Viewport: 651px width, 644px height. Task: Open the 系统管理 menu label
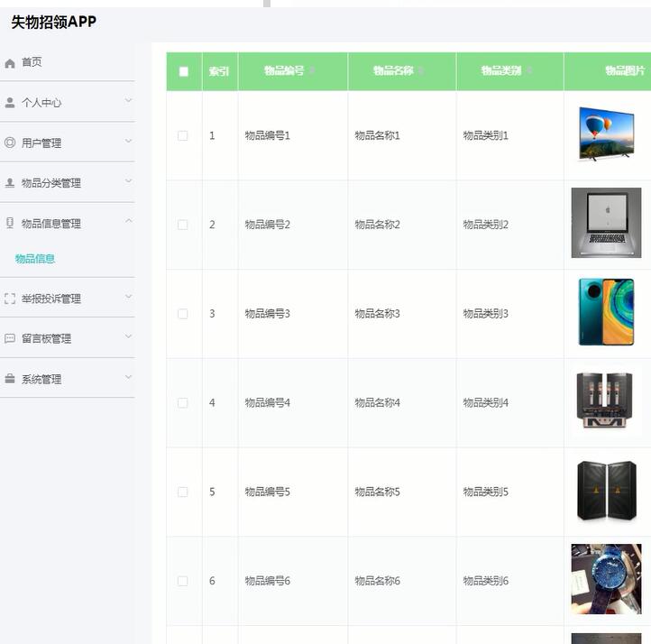coord(41,379)
